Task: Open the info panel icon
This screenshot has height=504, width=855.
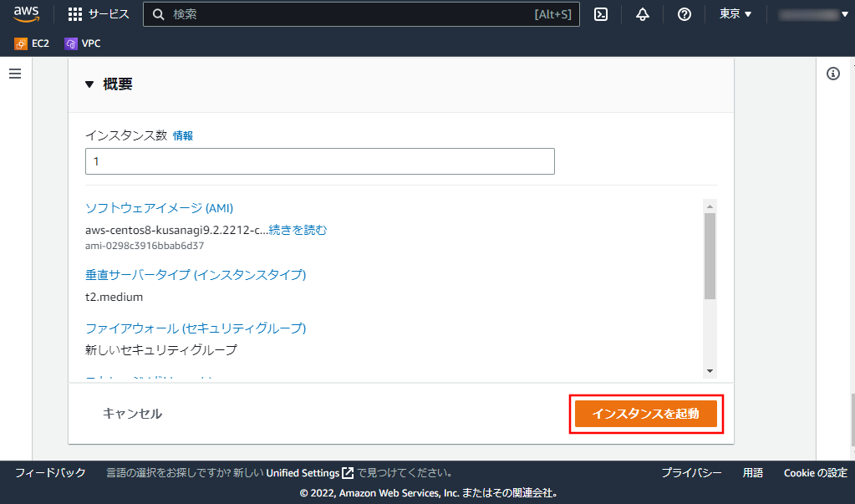Action: [x=833, y=73]
